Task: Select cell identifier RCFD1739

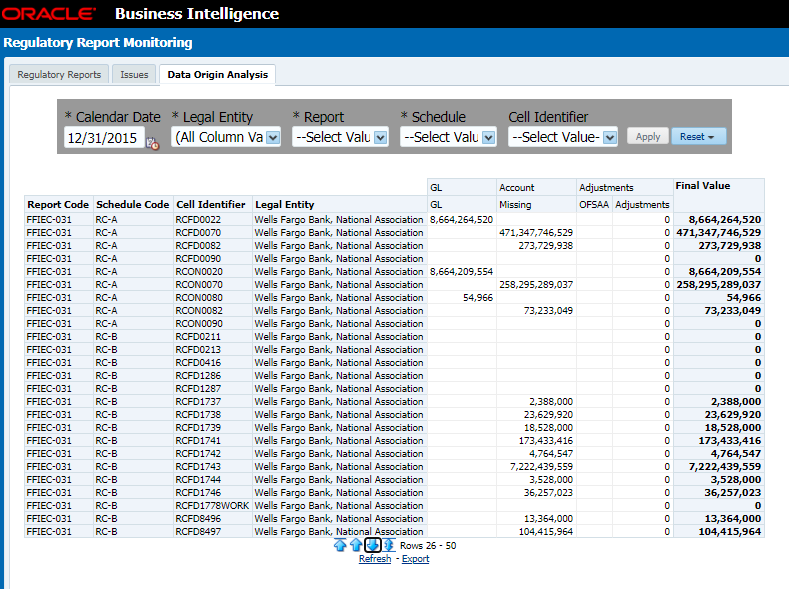Action: 198,428
